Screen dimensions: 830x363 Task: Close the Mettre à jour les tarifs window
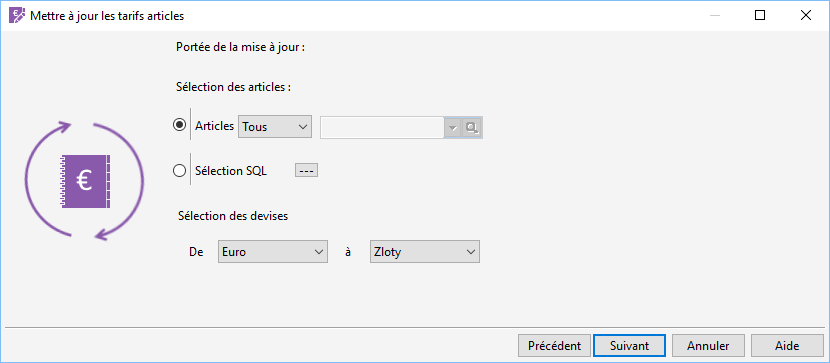click(x=806, y=15)
